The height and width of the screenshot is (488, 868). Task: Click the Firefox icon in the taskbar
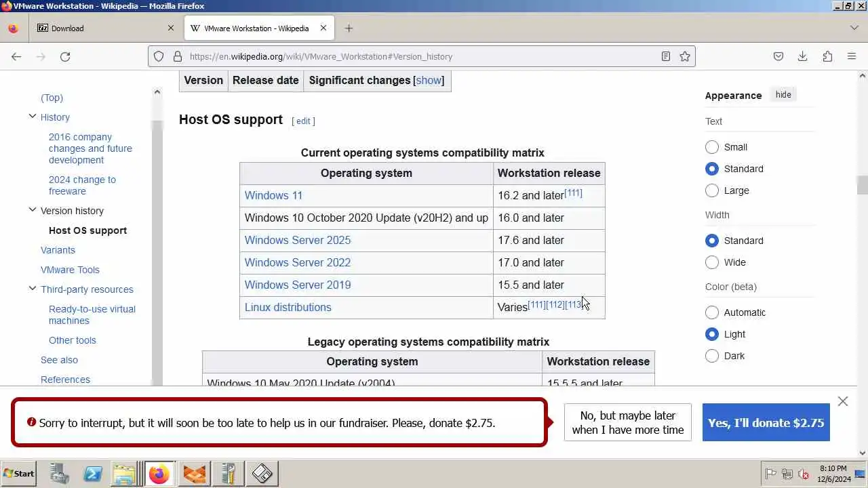[159, 473]
